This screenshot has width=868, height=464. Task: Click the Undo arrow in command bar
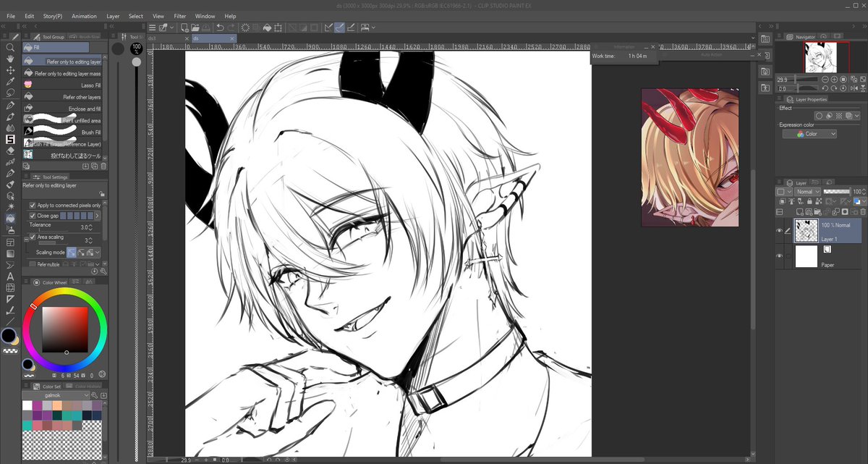[220, 28]
